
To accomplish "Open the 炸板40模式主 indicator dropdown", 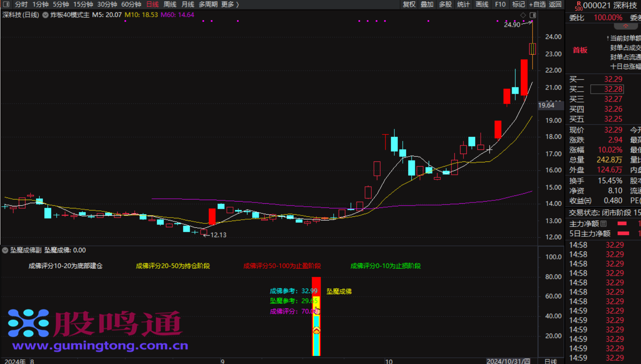I will 45,15.
